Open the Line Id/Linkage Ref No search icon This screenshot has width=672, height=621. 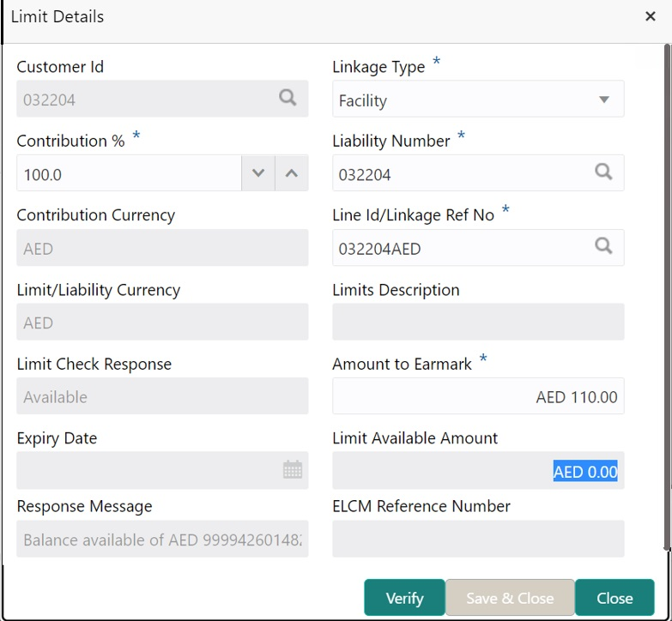click(603, 246)
